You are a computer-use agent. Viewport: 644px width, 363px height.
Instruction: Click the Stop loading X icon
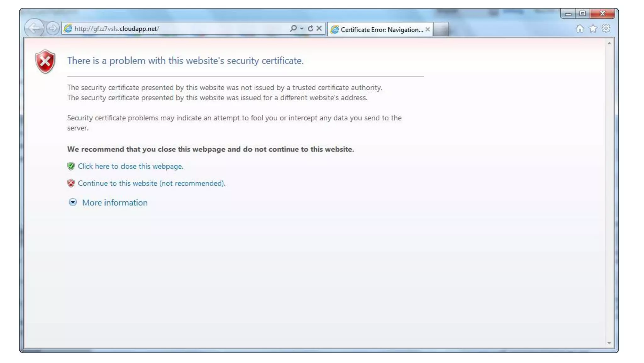(x=319, y=29)
